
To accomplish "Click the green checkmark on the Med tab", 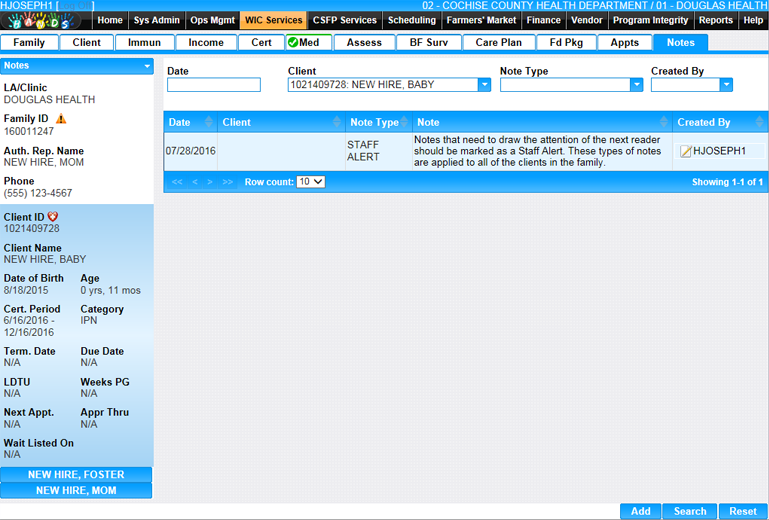I will [292, 43].
